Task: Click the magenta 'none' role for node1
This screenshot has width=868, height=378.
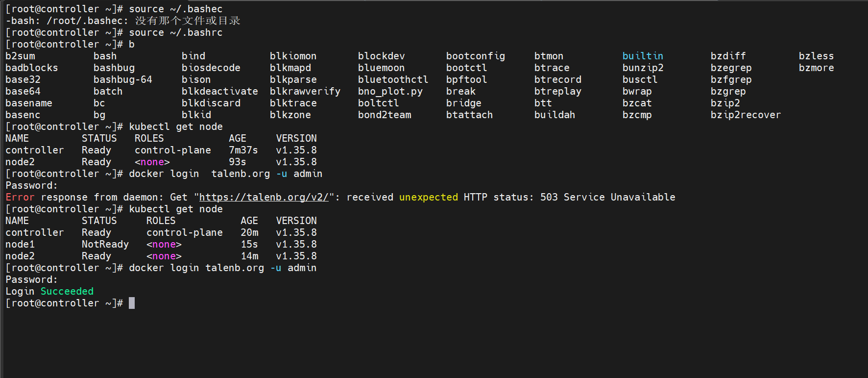Action: [164, 244]
